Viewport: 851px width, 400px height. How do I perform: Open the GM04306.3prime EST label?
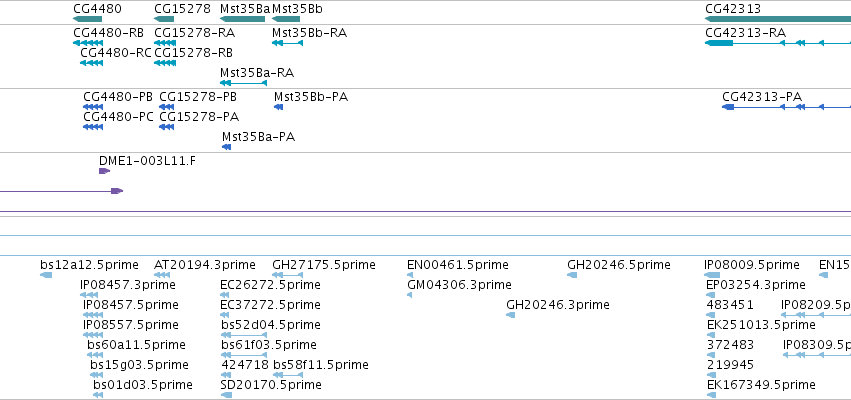point(459,284)
